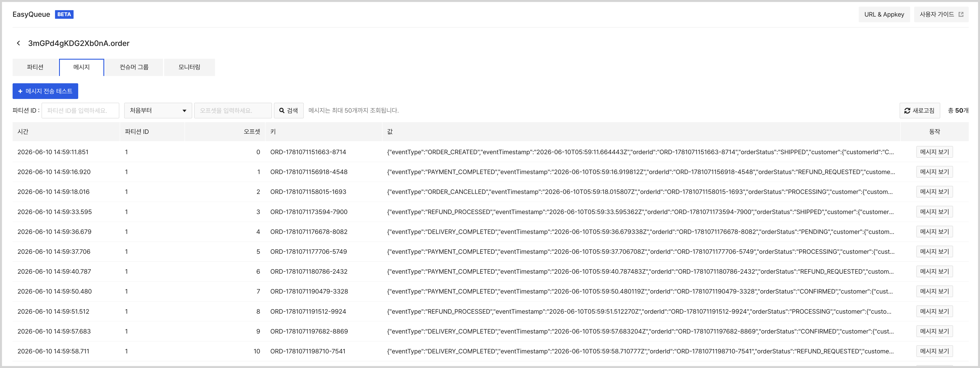This screenshot has height=368, width=980.
Task: View message for ORD-1781071156918-4548 row
Action: pos(934,172)
